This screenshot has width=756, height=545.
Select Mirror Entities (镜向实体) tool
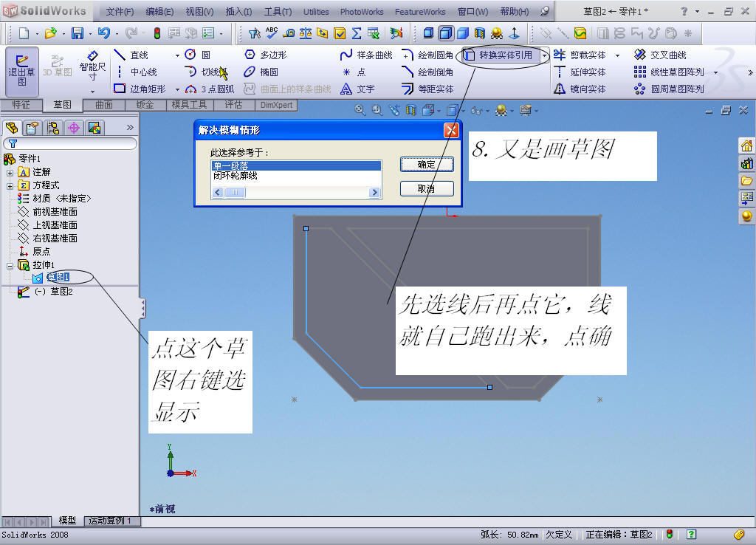click(580, 89)
